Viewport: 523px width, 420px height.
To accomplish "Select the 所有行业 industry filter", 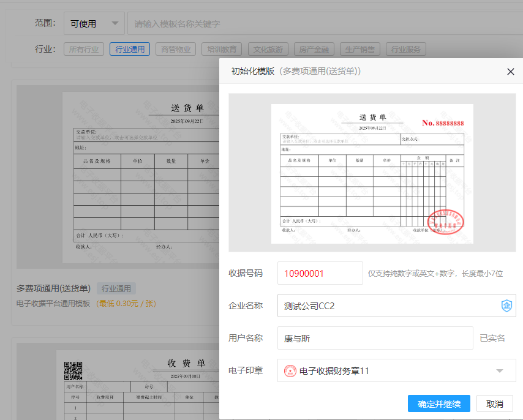I will pyautogui.click(x=84, y=50).
